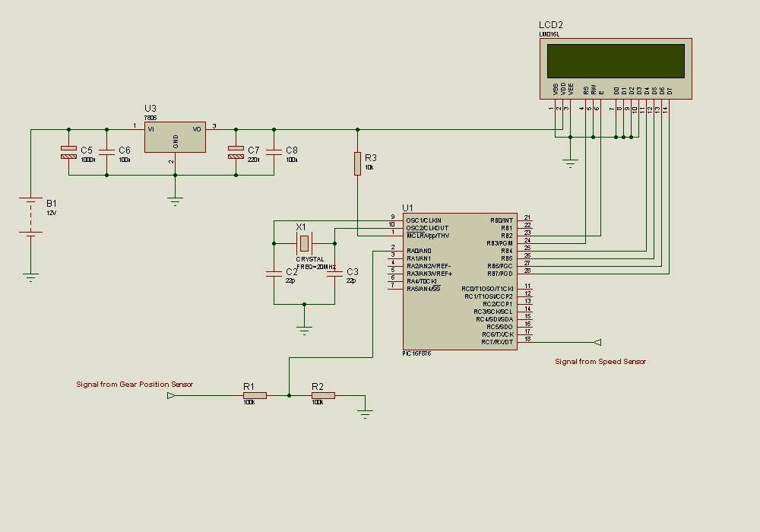Click the LCD2 display screen area

click(616, 61)
